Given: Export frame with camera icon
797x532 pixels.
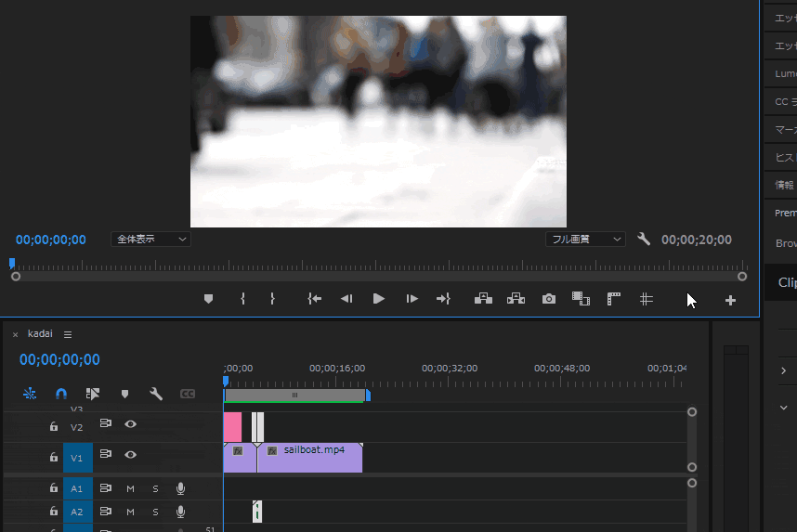Looking at the screenshot, I should click(548, 299).
